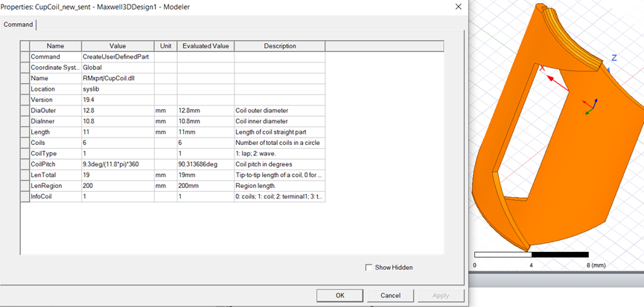The image size is (644, 307).
Task: Select the Global coordinate system value
Action: 118,68
